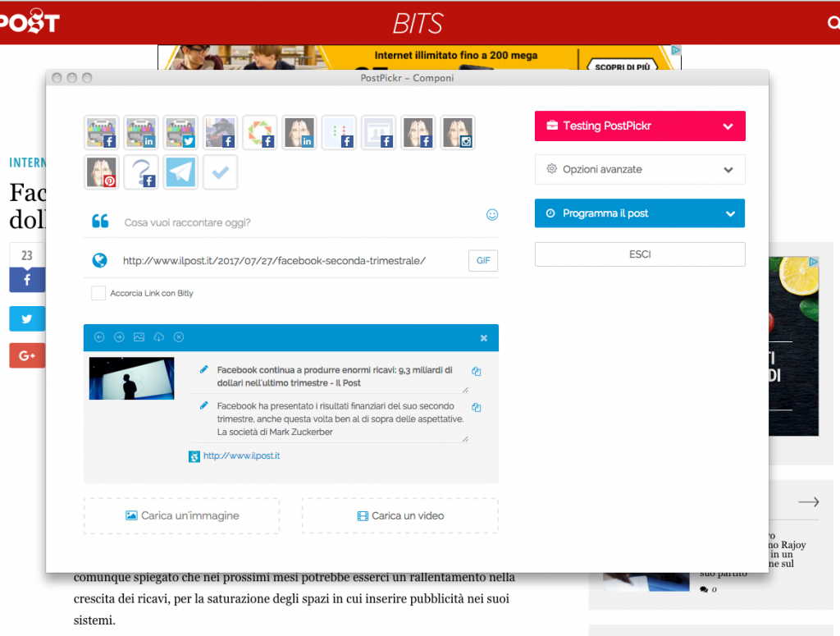Enable Accorcia Link con Bitly checkbox
The width and height of the screenshot is (840, 636).
(x=98, y=293)
